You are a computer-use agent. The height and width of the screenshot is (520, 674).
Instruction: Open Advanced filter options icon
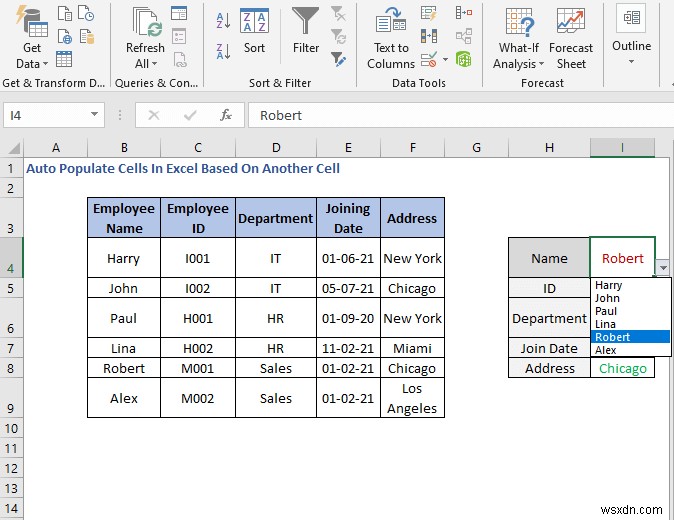(x=338, y=59)
